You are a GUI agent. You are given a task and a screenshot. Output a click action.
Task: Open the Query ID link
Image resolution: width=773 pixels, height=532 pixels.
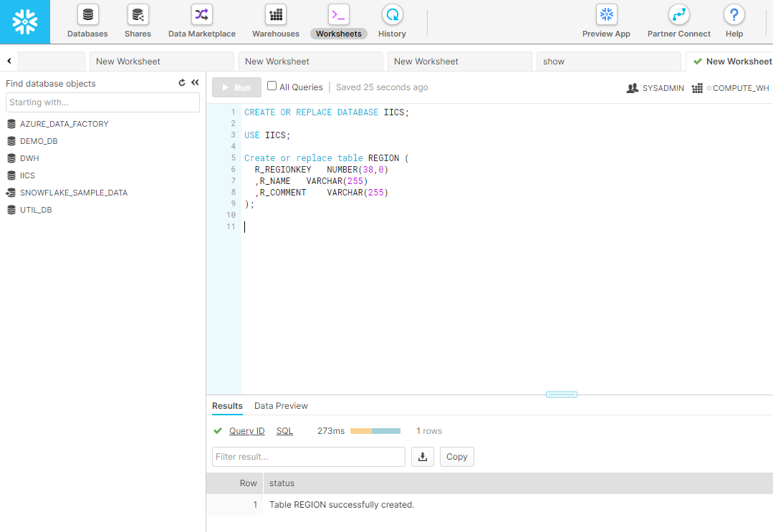[246, 430]
